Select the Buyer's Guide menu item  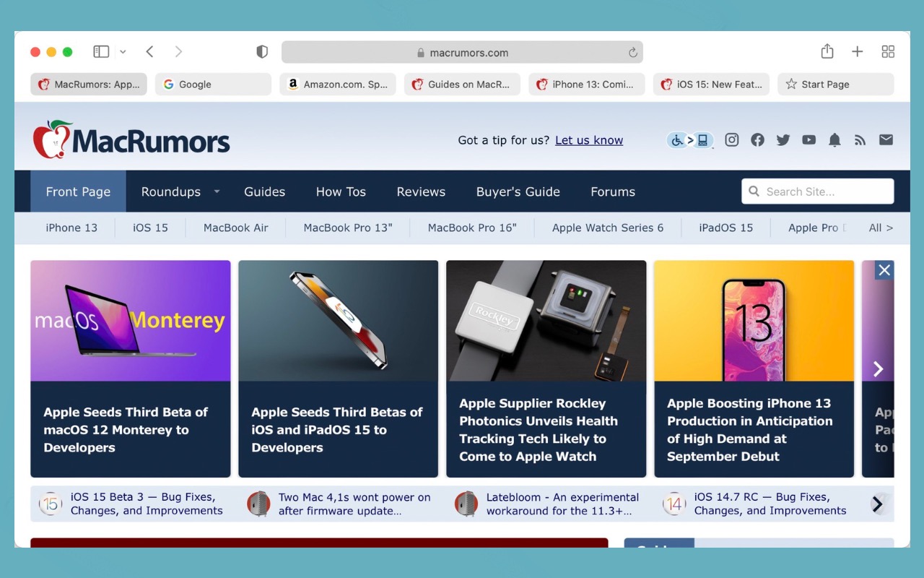point(518,191)
